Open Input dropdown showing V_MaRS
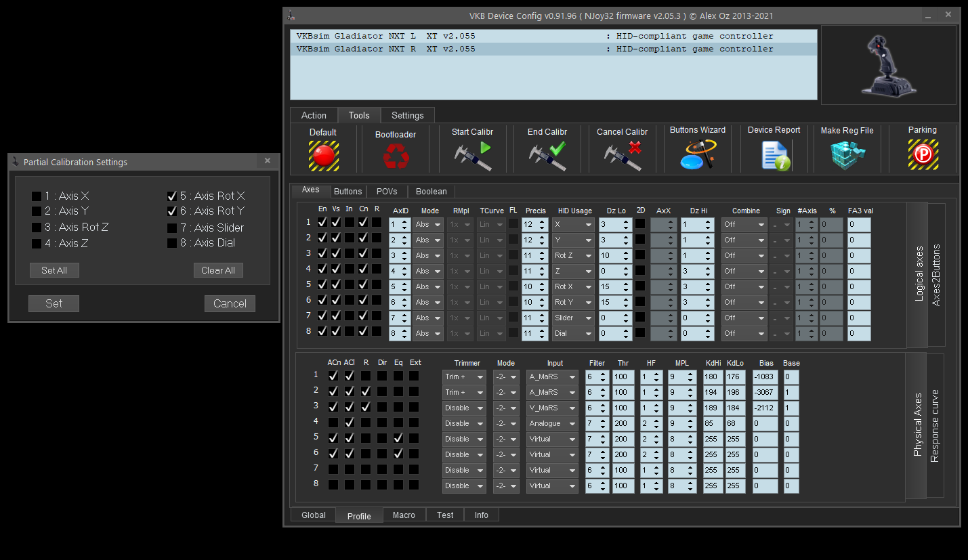 (552, 408)
